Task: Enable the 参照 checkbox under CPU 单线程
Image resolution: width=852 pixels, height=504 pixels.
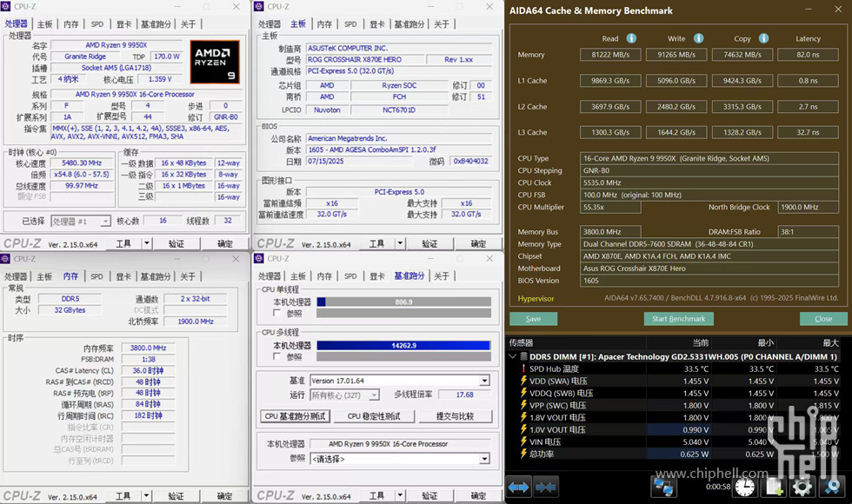Action: 278,313
